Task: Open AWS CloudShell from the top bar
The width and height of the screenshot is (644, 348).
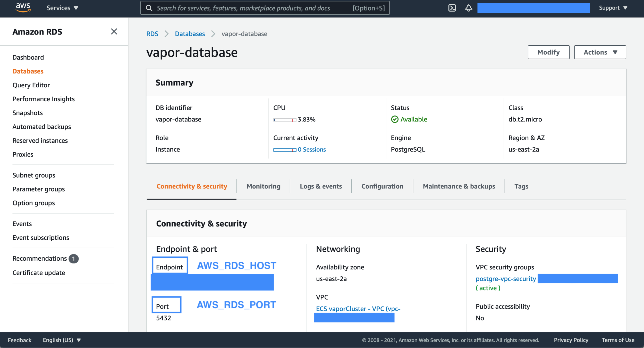Action: pyautogui.click(x=452, y=8)
